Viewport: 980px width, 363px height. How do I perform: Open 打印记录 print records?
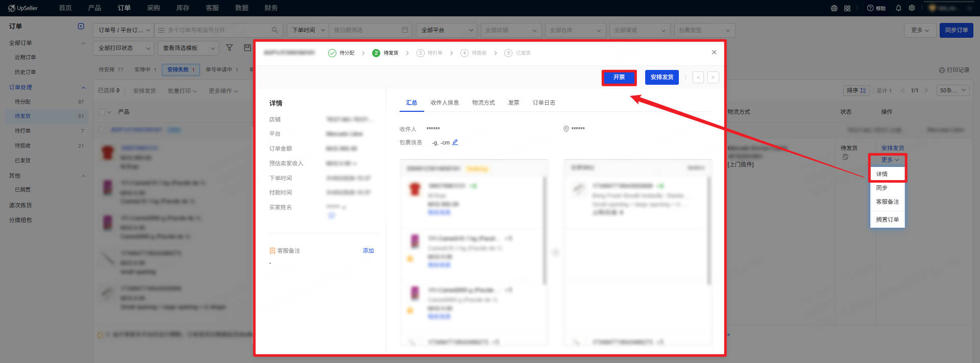click(954, 70)
